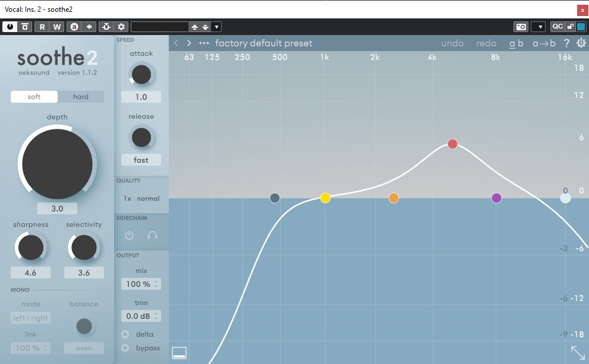589x364 pixels.
Task: Open the quality 1x normal selector
Action: click(141, 198)
